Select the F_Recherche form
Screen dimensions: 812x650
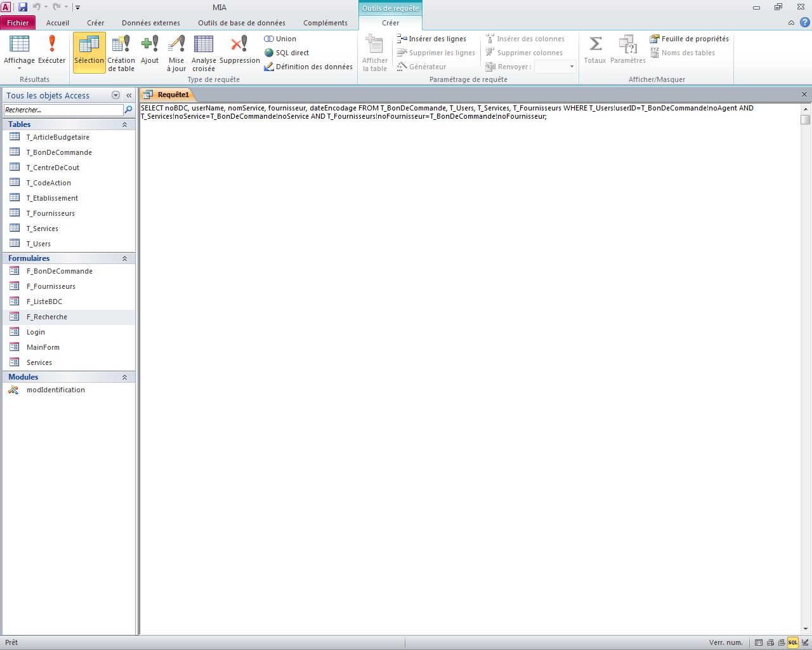pos(69,317)
